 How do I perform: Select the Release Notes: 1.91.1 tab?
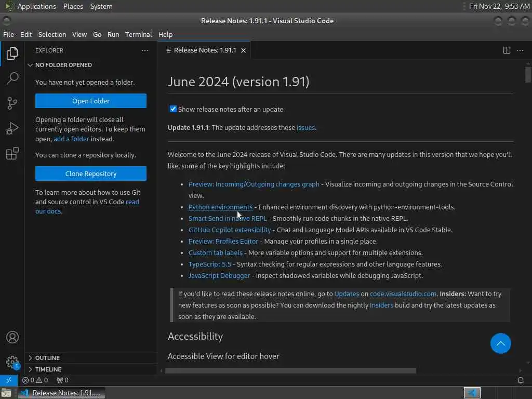point(204,50)
